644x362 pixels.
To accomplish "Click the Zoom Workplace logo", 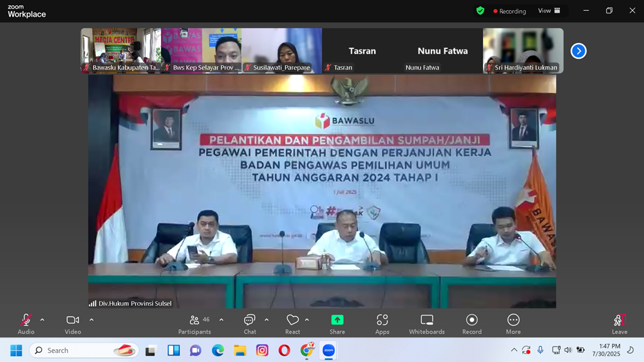I will tap(26, 11).
